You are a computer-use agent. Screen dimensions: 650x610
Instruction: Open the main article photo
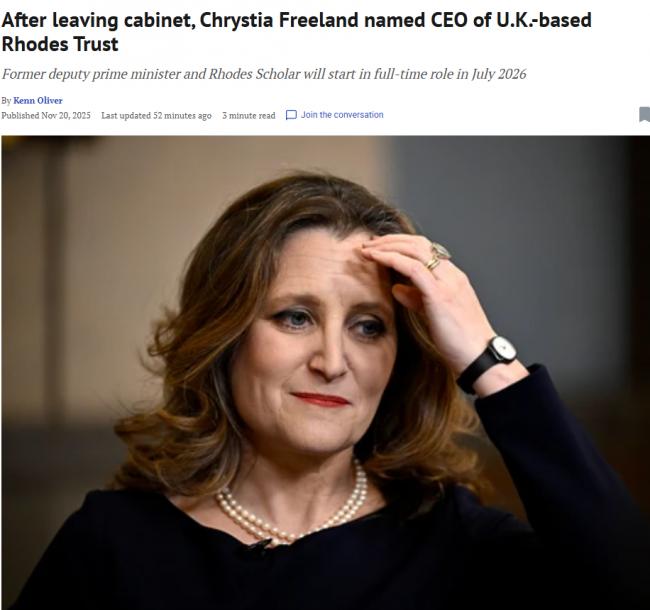(325, 373)
